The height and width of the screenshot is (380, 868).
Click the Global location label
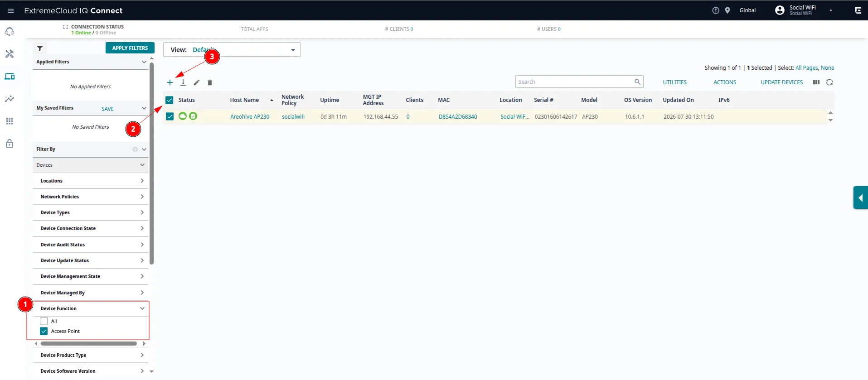click(747, 10)
